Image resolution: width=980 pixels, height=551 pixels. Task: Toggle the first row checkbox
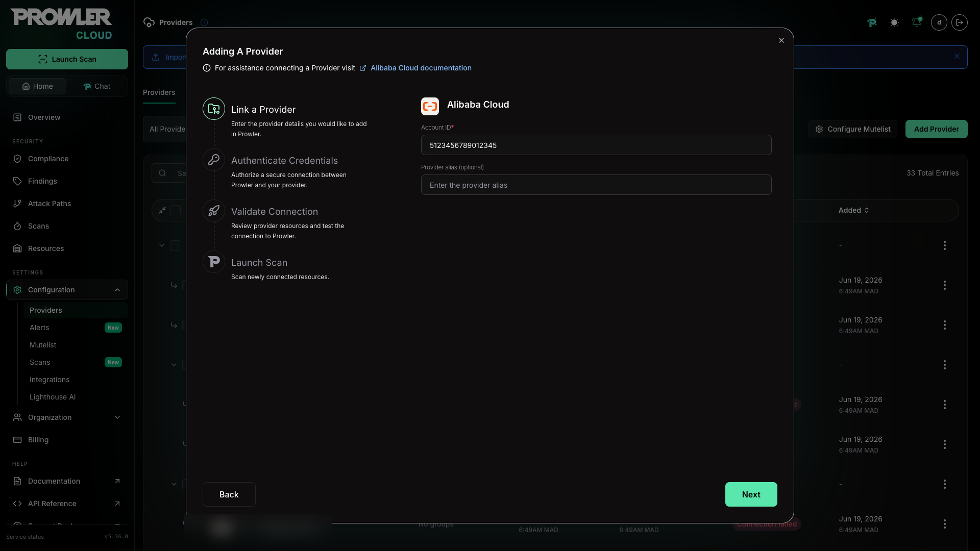[175, 245]
